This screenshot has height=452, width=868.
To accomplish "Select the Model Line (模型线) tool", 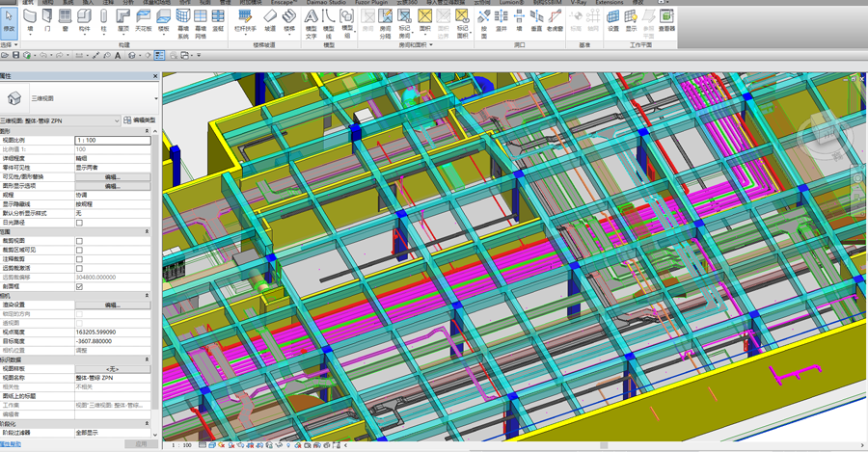I will coord(329,23).
